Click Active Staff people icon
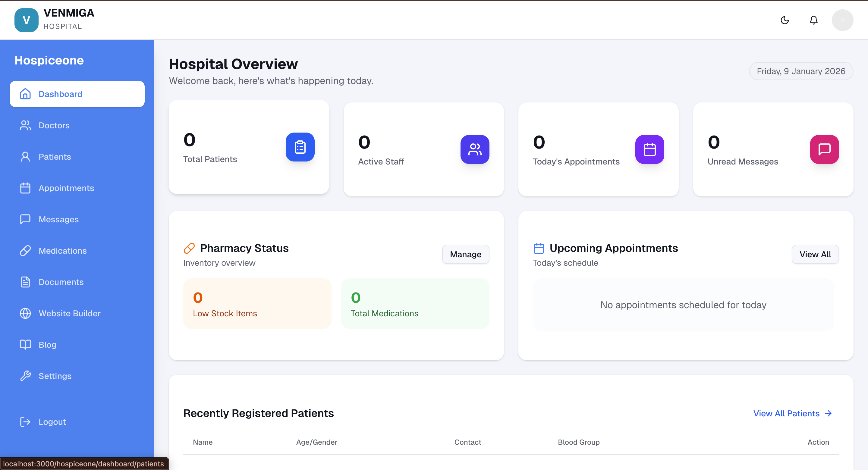This screenshot has height=470, width=868. coord(474,149)
